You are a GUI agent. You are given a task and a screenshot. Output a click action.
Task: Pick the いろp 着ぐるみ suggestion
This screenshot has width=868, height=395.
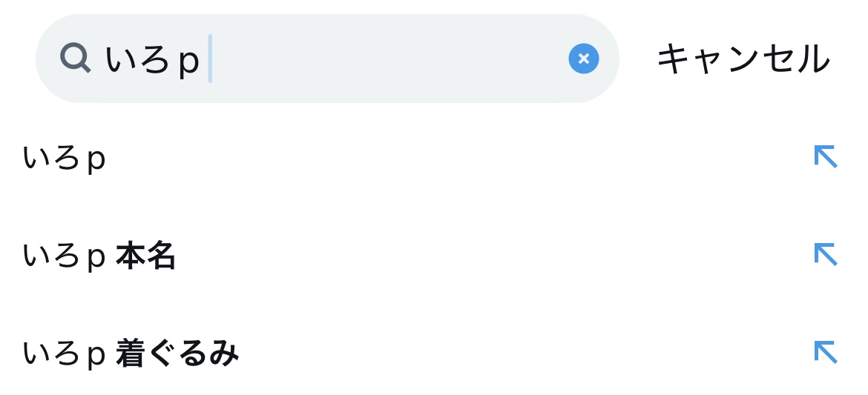(x=131, y=354)
